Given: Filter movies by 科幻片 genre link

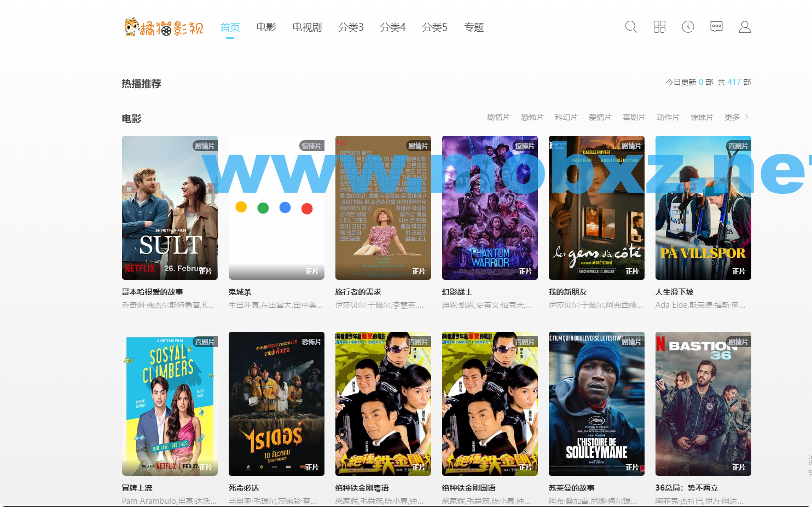Looking at the screenshot, I should pyautogui.click(x=566, y=117).
